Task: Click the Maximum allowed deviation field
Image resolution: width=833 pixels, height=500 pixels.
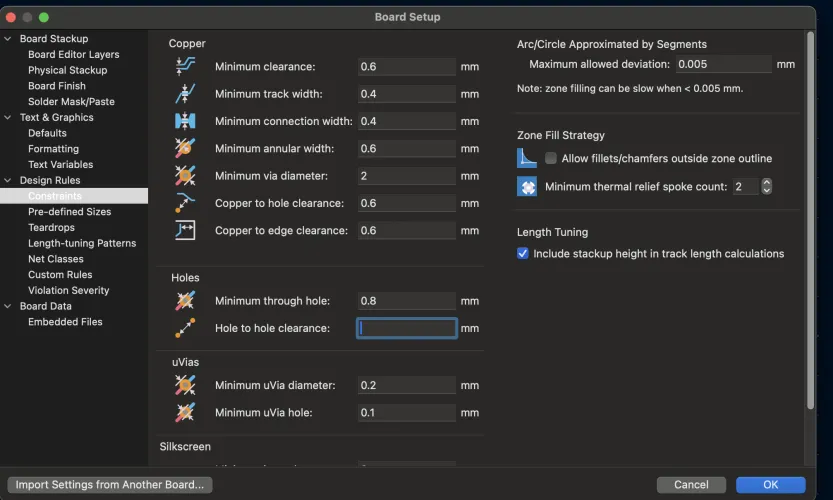Action: pyautogui.click(x=723, y=64)
